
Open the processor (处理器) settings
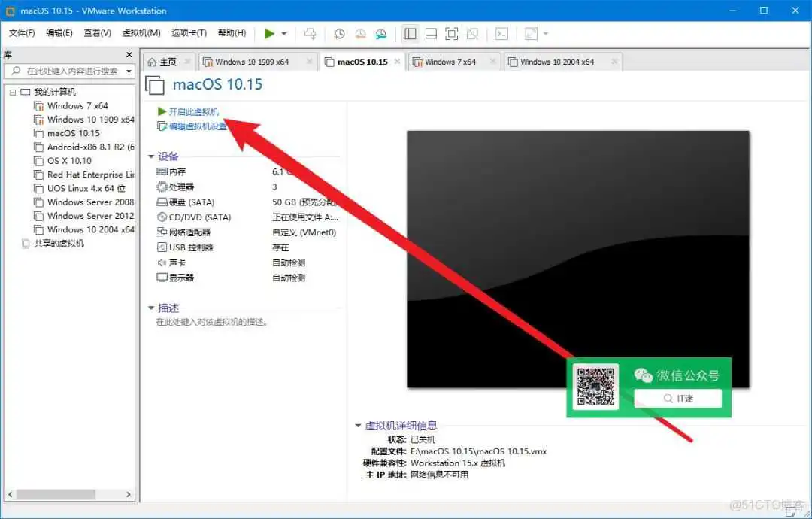click(180, 187)
